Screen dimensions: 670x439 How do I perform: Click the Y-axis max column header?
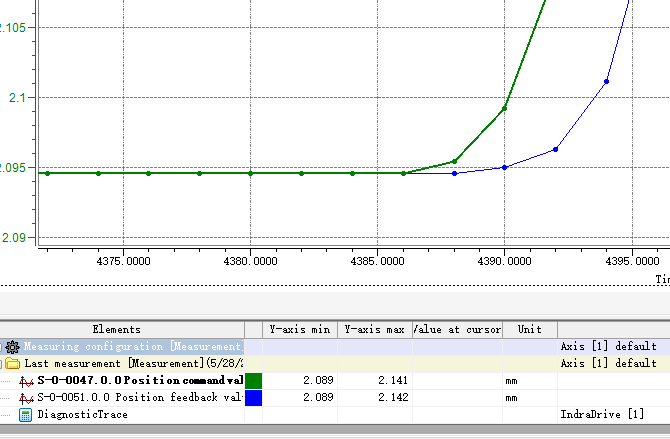tap(374, 329)
